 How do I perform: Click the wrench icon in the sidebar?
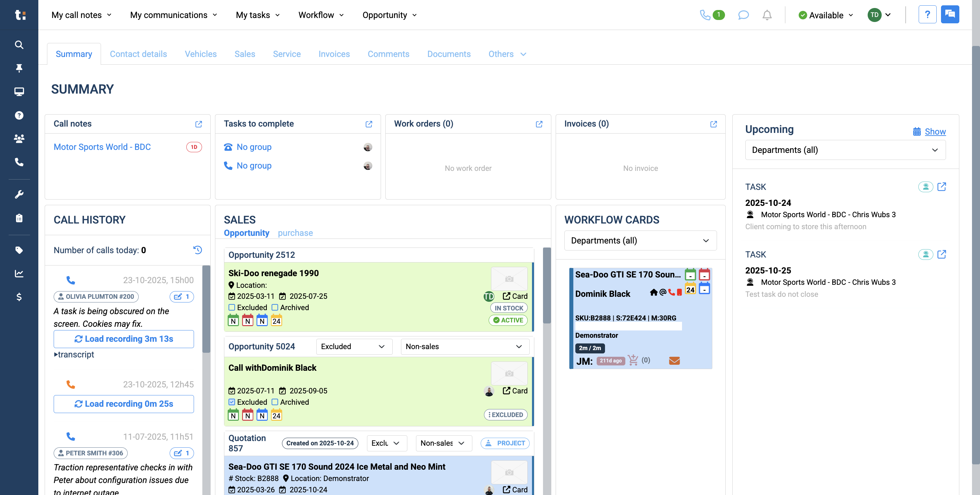pyautogui.click(x=19, y=194)
